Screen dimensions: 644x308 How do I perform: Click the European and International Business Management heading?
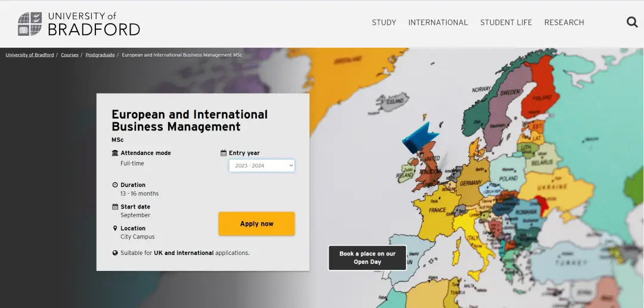pyautogui.click(x=190, y=120)
